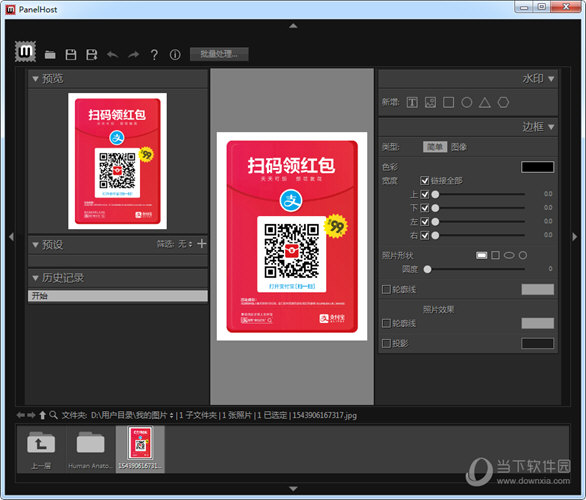Add a triangle watermark shape
Screen dimensions: 586x500
click(x=485, y=102)
